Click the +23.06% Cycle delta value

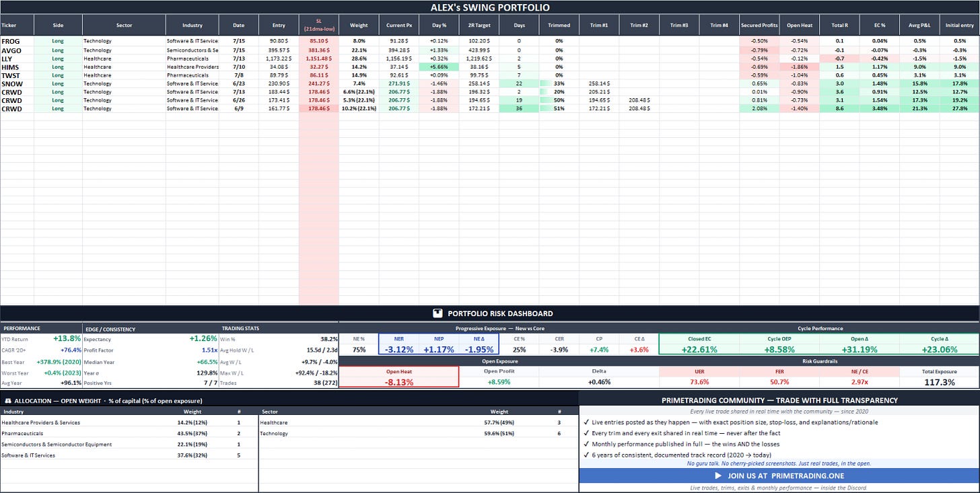coord(939,349)
